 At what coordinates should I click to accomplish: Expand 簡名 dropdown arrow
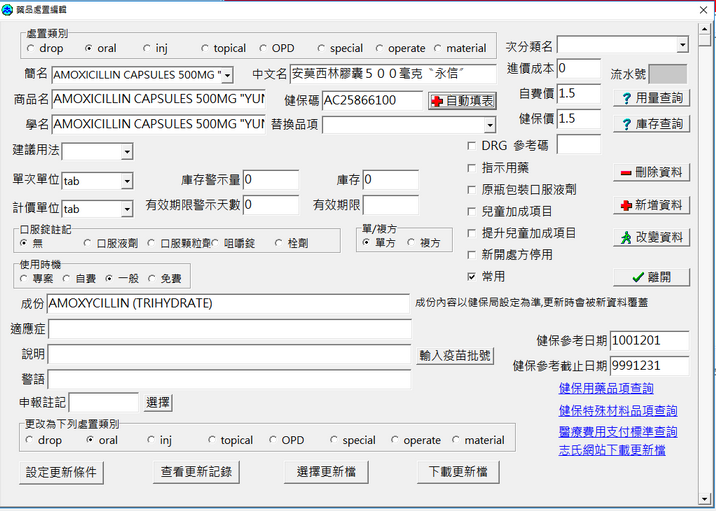point(227,75)
